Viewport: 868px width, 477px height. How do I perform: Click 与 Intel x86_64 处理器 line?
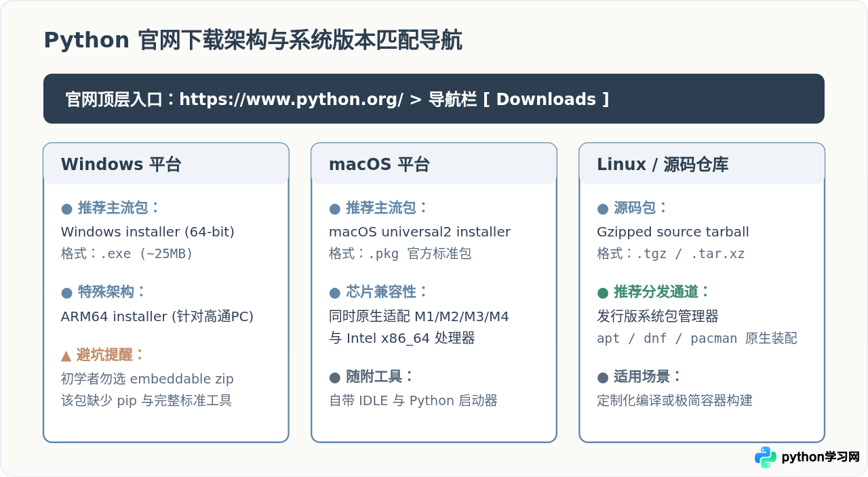pos(401,338)
